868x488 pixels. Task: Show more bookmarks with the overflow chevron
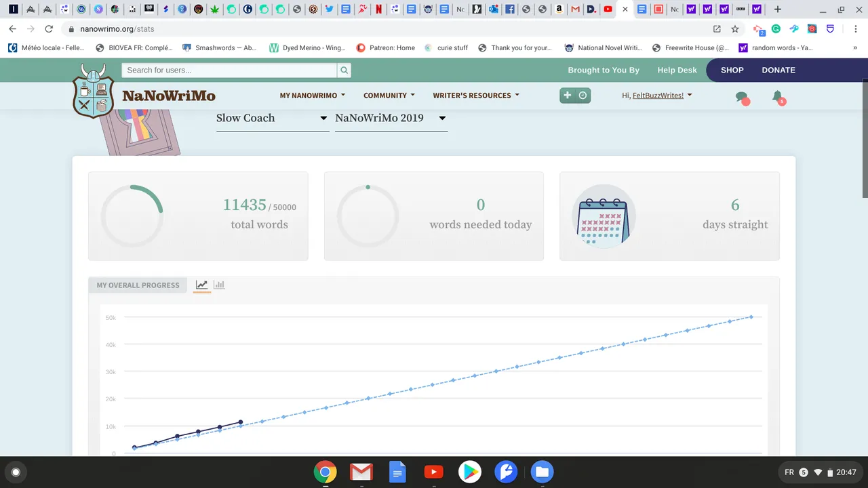point(856,48)
